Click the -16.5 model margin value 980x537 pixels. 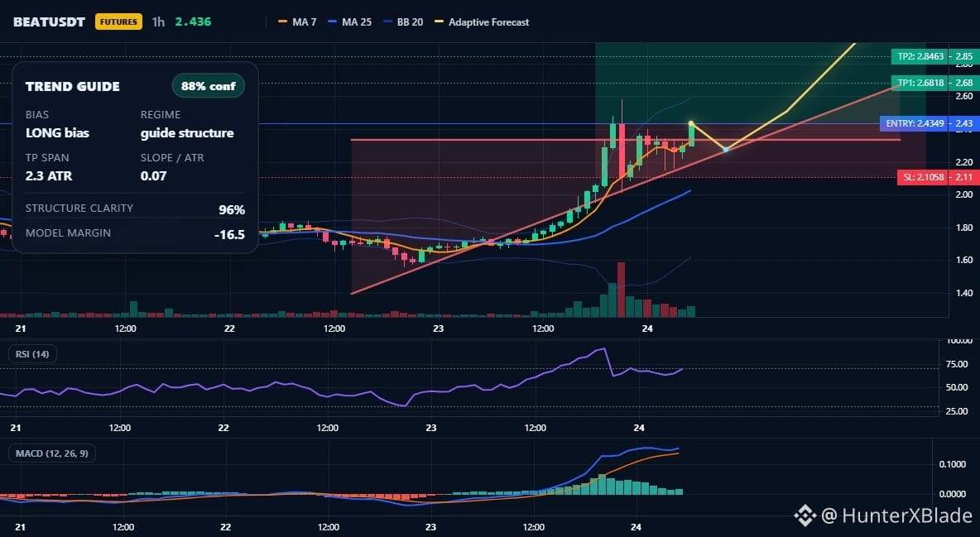229,234
